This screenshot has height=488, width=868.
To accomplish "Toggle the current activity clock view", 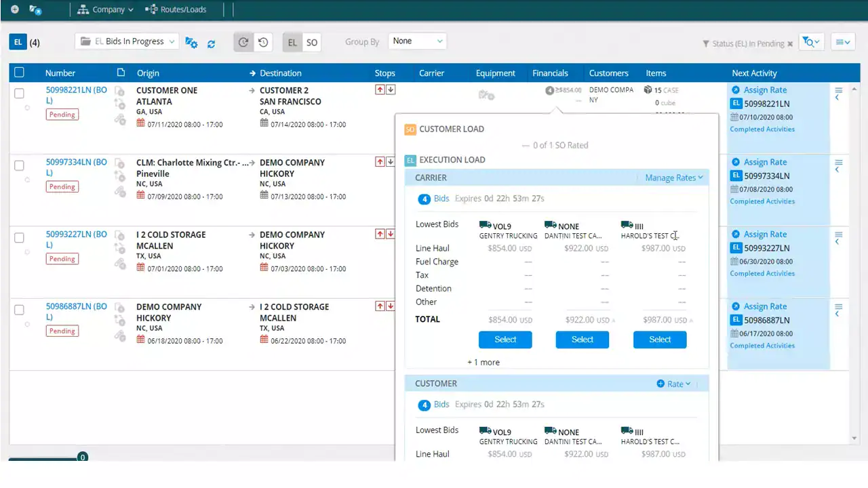I will [243, 42].
